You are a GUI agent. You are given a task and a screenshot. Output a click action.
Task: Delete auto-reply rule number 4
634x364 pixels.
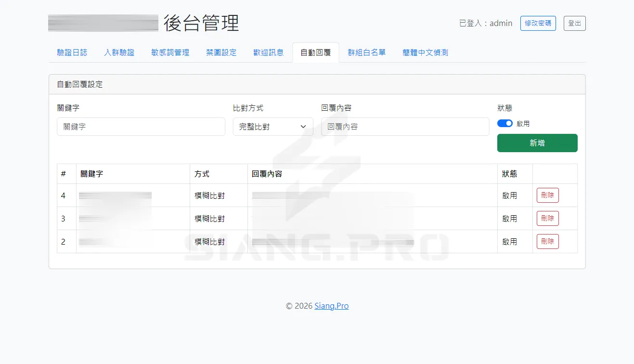547,195
